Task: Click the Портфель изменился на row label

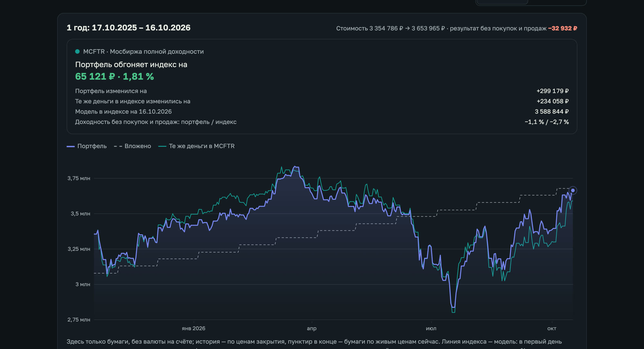Action: [111, 91]
